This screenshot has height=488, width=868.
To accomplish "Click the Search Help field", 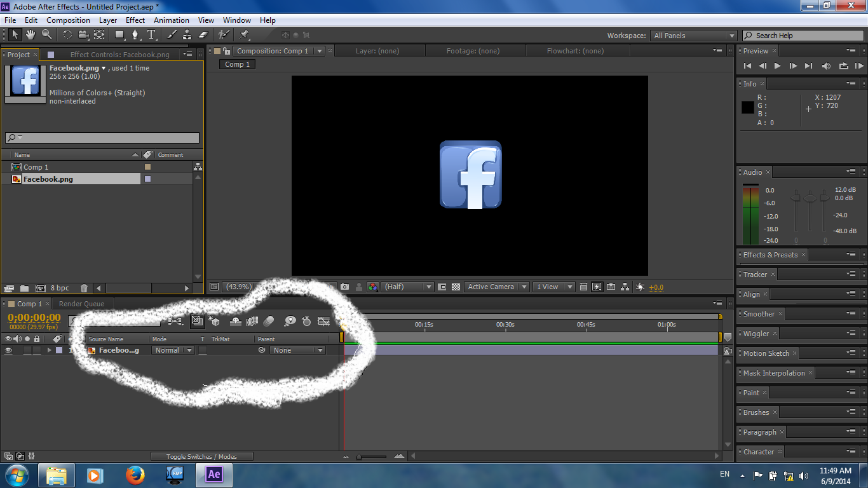I will [803, 36].
